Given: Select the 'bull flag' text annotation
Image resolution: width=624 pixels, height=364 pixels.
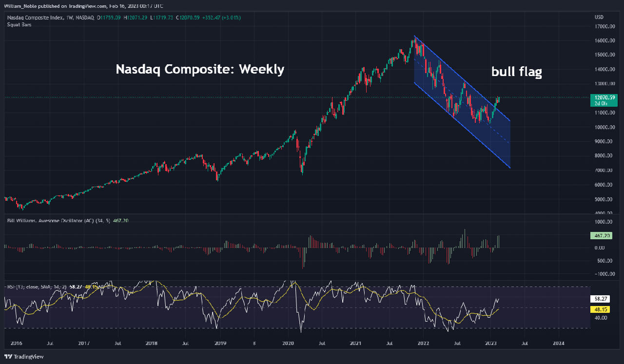Looking at the screenshot, I should point(517,73).
